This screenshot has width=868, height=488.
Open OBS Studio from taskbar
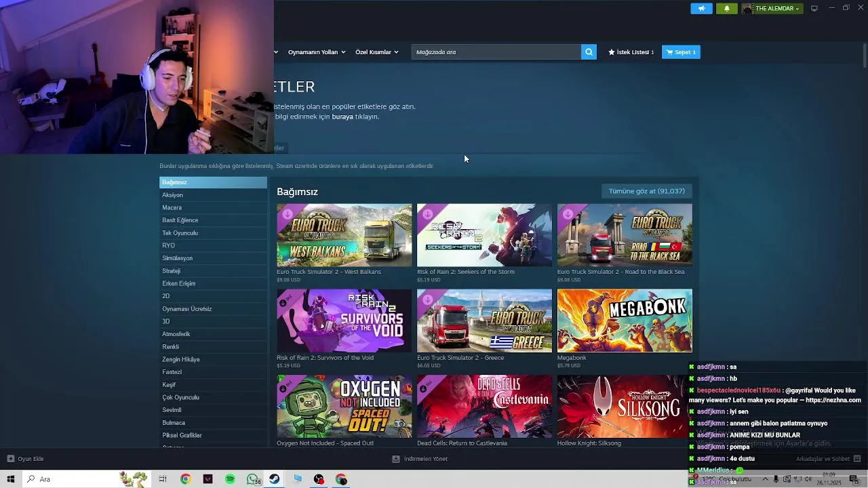319,479
